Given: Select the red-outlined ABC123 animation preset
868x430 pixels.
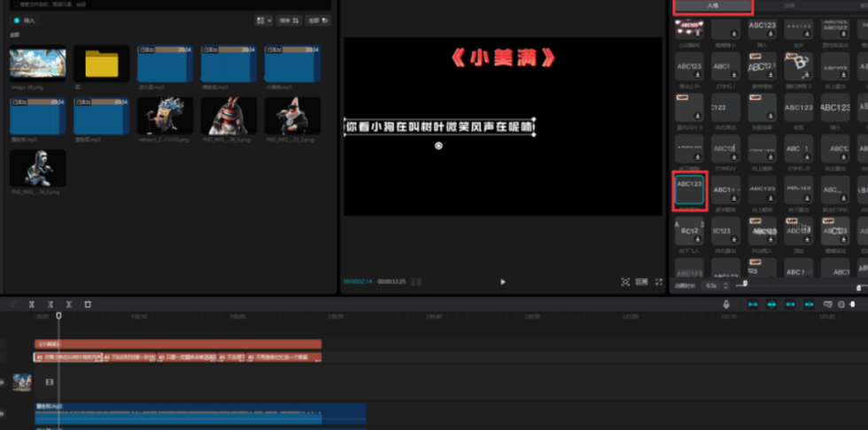Looking at the screenshot, I should 689,189.
